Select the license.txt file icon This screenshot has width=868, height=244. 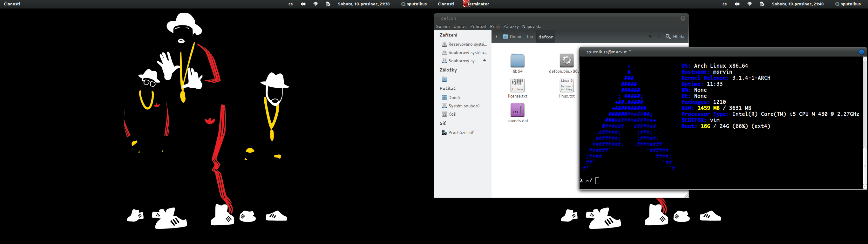tap(517, 85)
